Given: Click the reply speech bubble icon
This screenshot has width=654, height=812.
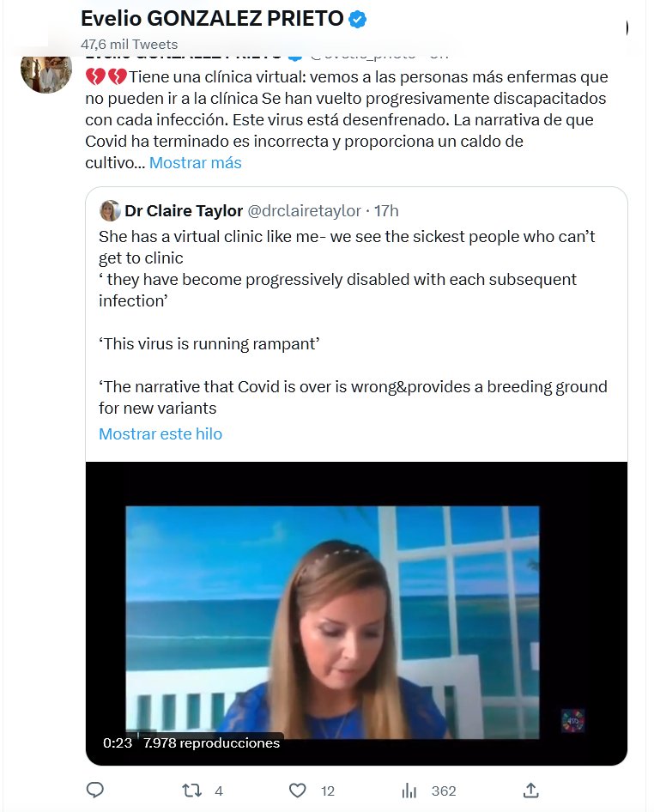Looking at the screenshot, I should pos(95,791).
